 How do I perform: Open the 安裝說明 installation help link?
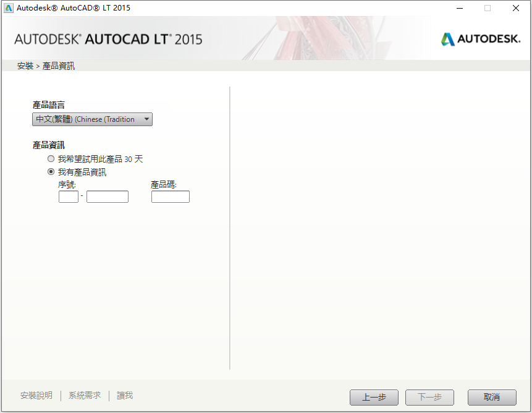click(36, 395)
